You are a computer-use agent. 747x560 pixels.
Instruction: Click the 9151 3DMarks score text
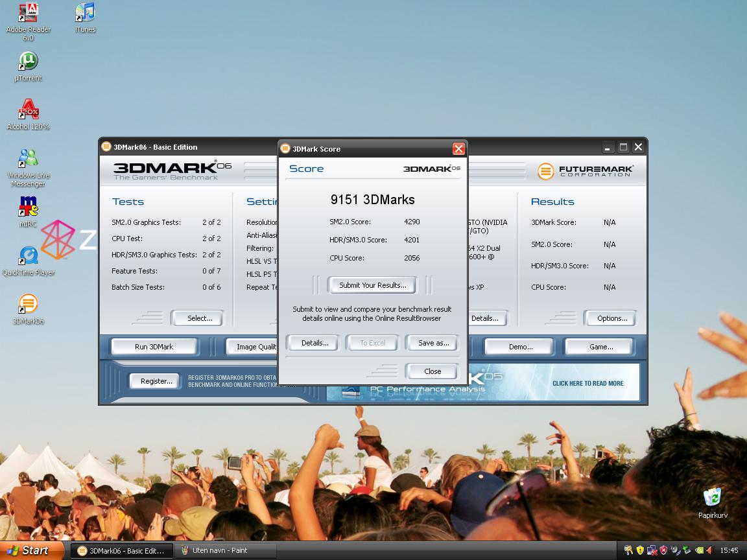[x=373, y=200]
